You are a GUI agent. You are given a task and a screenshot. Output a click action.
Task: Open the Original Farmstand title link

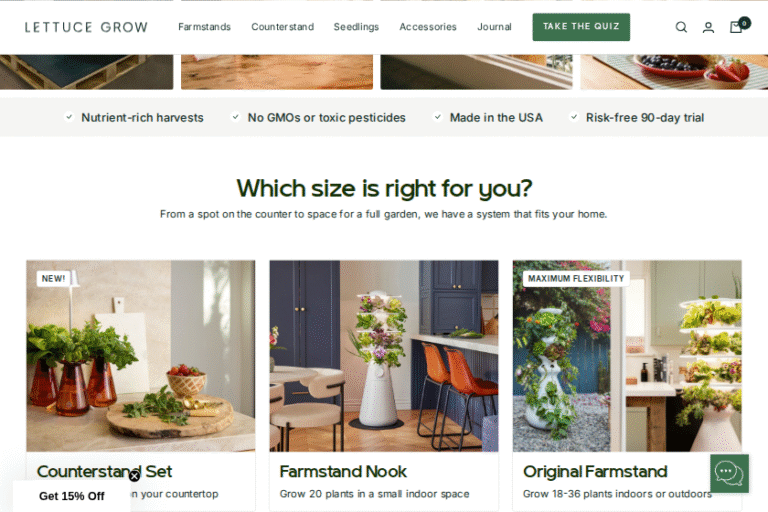(595, 471)
